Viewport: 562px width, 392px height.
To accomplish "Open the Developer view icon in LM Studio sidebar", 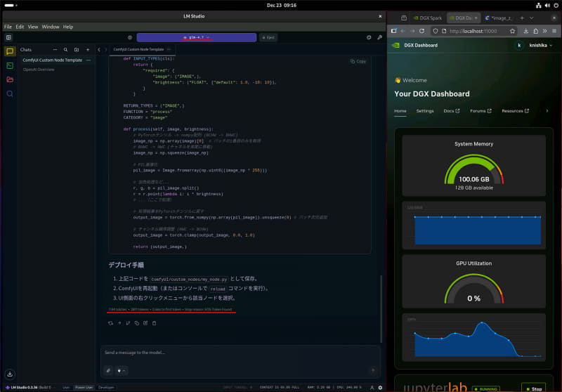I will (x=10, y=65).
